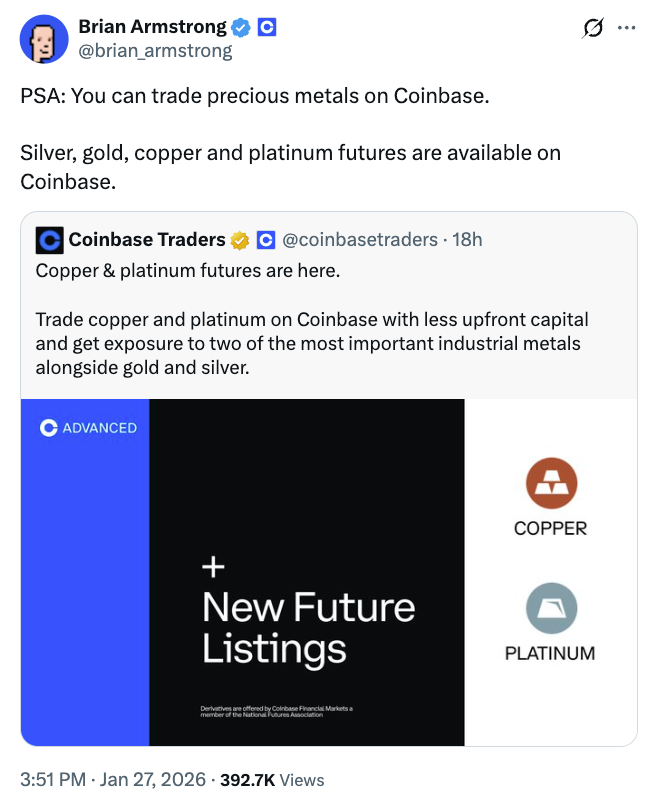Click the blue verified badge on Brian Armstrong
Screen dimensions: 657x800
[x=239, y=27]
